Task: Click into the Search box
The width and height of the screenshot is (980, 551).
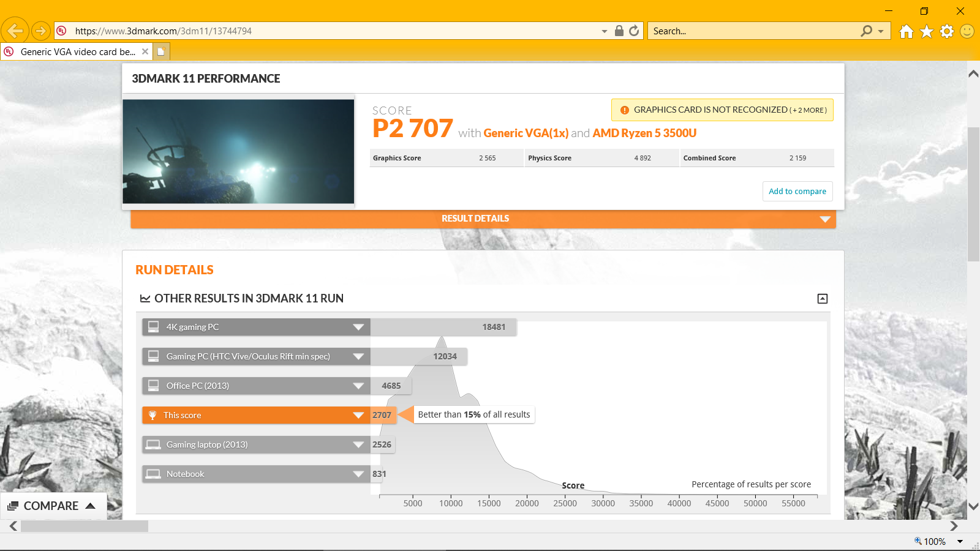Action: [x=753, y=31]
